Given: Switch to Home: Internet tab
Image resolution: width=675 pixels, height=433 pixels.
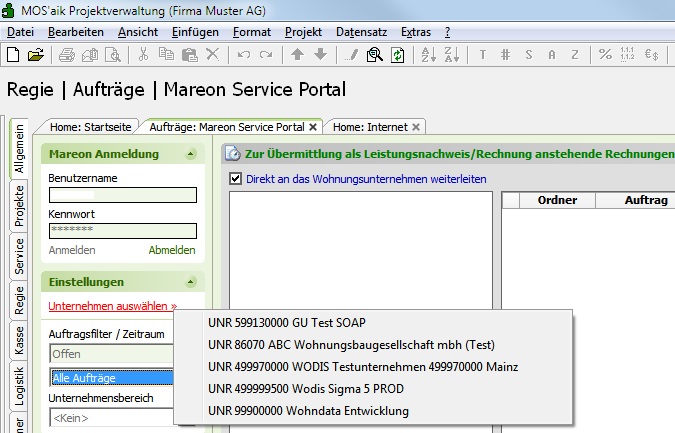Looking at the screenshot, I should click(x=370, y=127).
